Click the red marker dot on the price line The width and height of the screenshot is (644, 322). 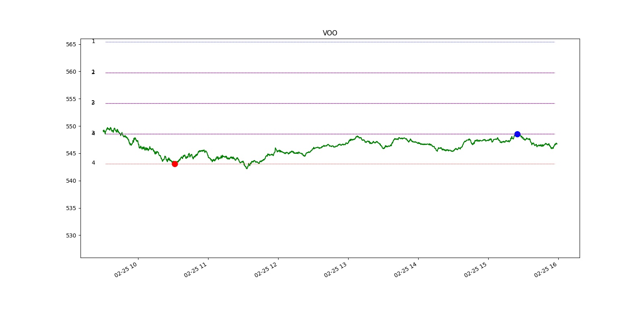click(x=175, y=164)
